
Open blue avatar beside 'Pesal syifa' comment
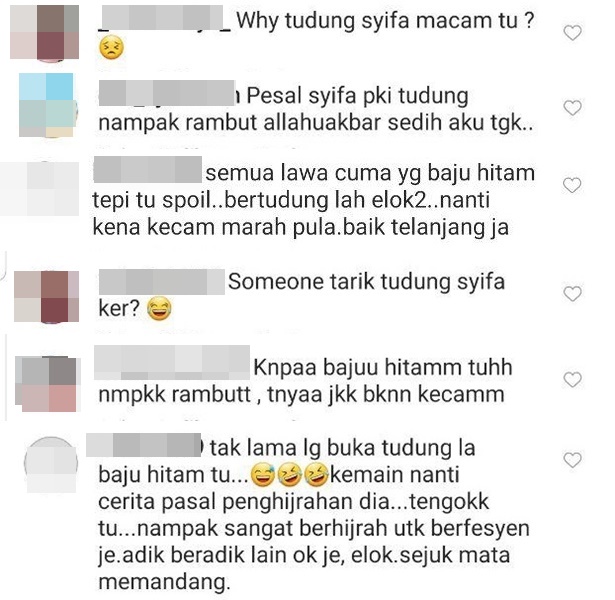(46, 105)
